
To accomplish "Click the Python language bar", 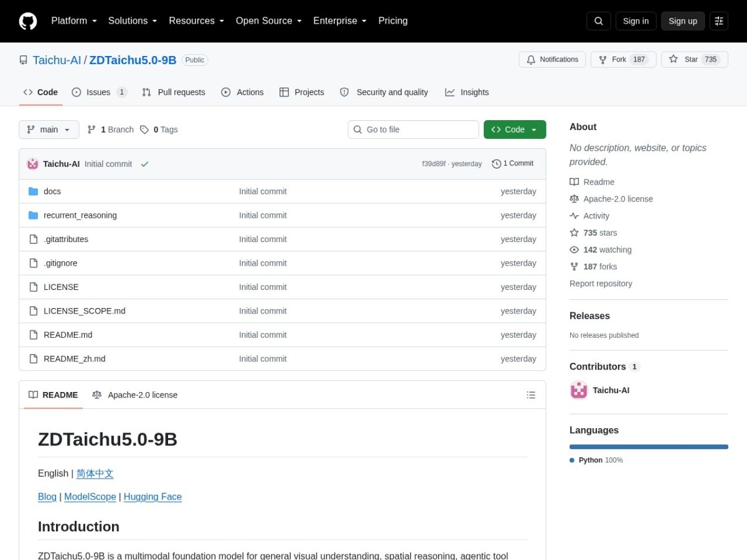I will [649, 447].
